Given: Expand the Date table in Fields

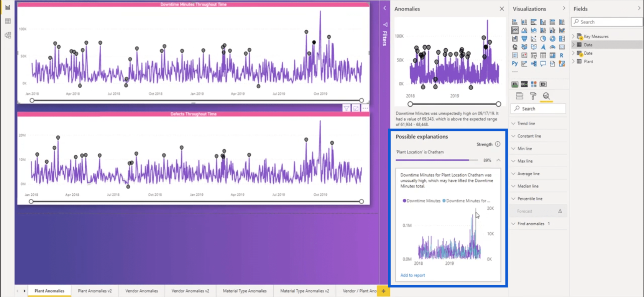Looking at the screenshot, I should click(x=573, y=53).
